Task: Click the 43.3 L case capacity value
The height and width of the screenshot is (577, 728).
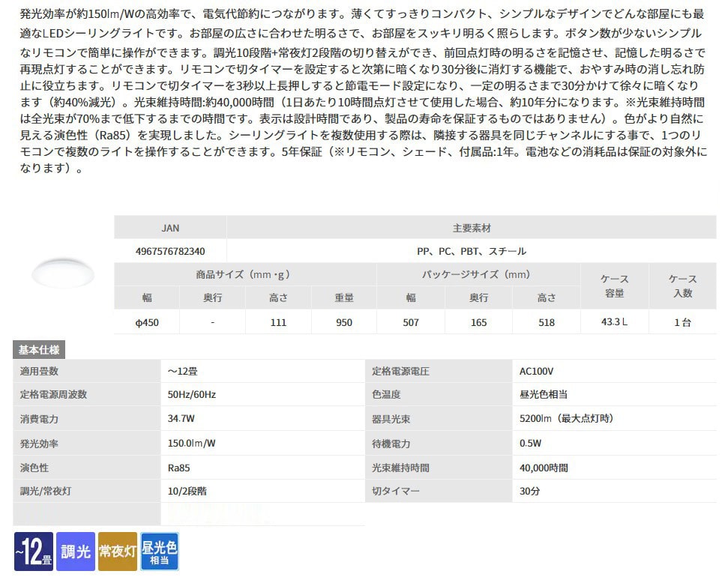Action: point(614,321)
